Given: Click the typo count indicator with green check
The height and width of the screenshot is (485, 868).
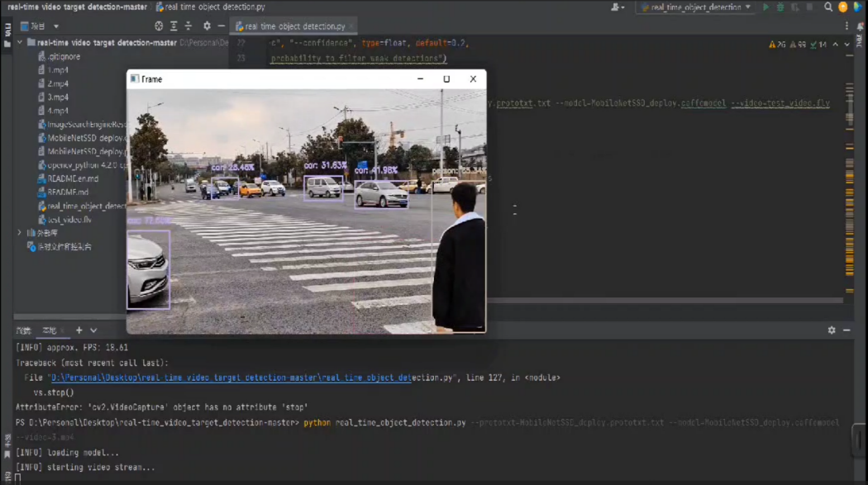Looking at the screenshot, I should pos(818,45).
